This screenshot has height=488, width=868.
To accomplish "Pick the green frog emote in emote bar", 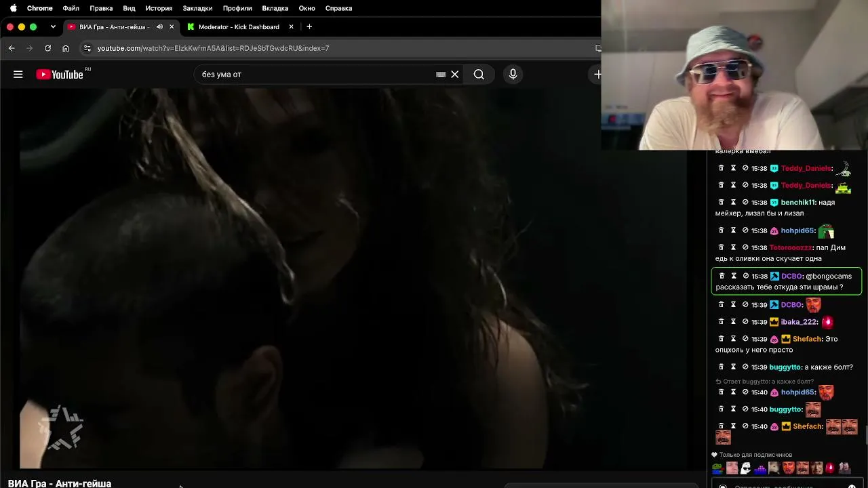I will (717, 468).
